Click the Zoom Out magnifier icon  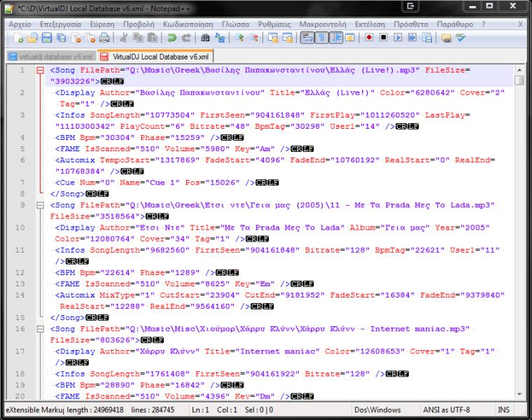point(253,38)
